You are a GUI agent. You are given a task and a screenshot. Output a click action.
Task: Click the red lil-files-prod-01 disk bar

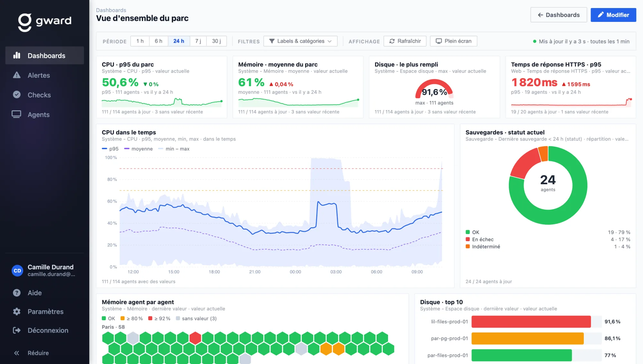pyautogui.click(x=531, y=322)
